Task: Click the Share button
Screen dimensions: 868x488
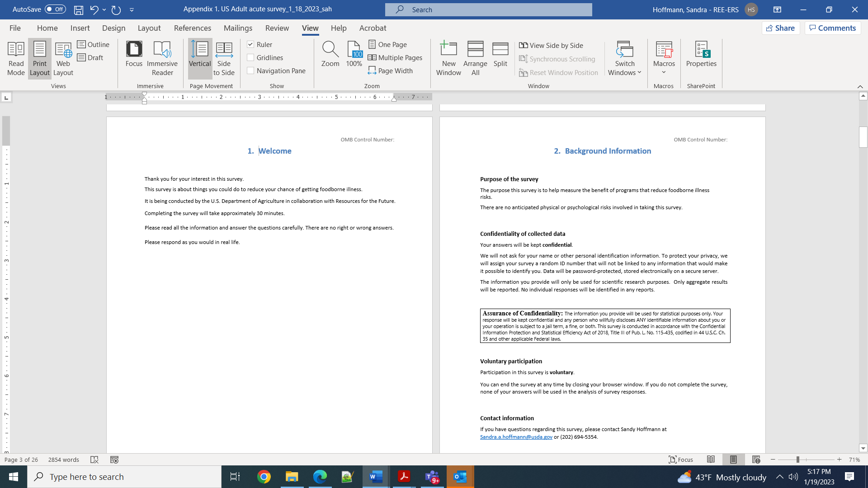Action: (x=781, y=28)
